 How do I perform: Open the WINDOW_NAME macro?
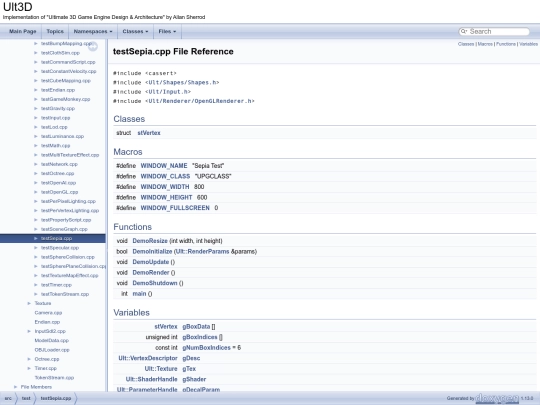164,166
